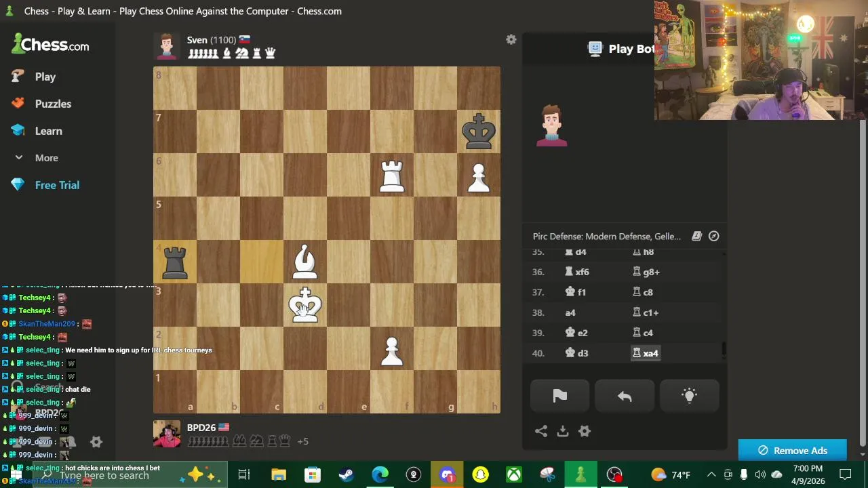Click the share game icon
Screen dimensions: 868x488
(541, 431)
